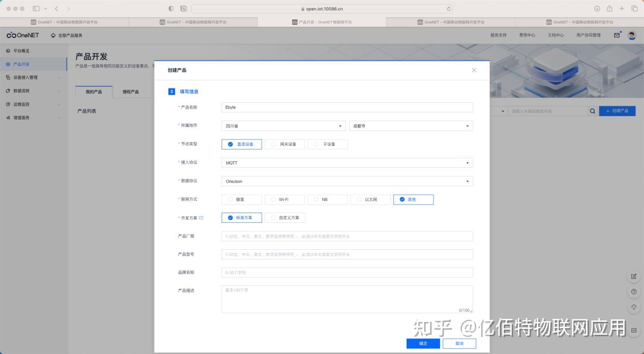Select the 产品开发 sidebar icon
This screenshot has width=644, height=354.
tap(8, 64)
